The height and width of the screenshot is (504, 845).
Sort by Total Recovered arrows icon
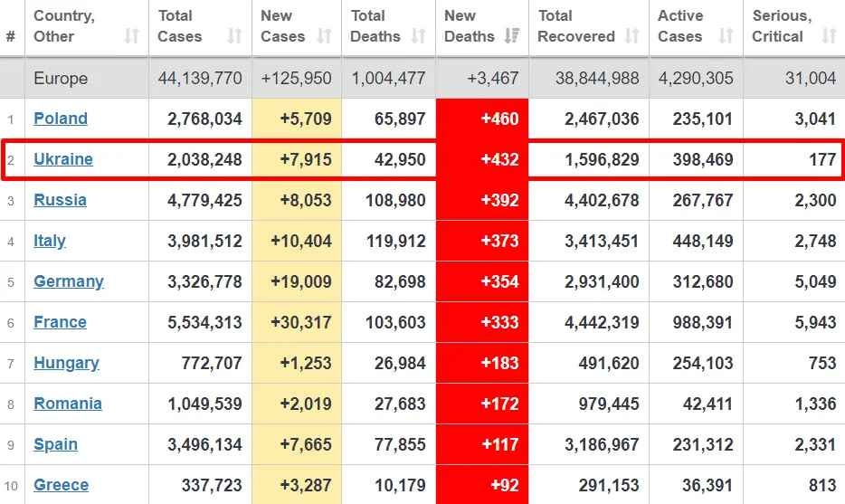pos(631,36)
